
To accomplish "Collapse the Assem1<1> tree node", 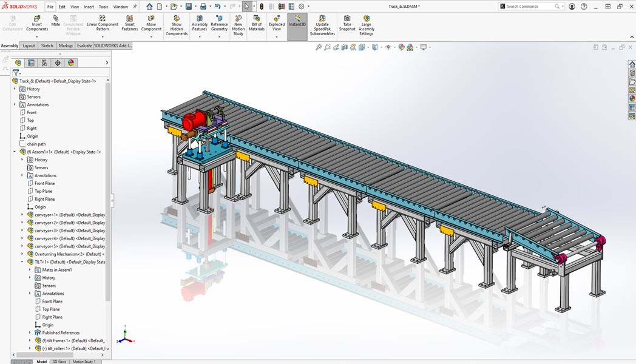I will click(15, 152).
